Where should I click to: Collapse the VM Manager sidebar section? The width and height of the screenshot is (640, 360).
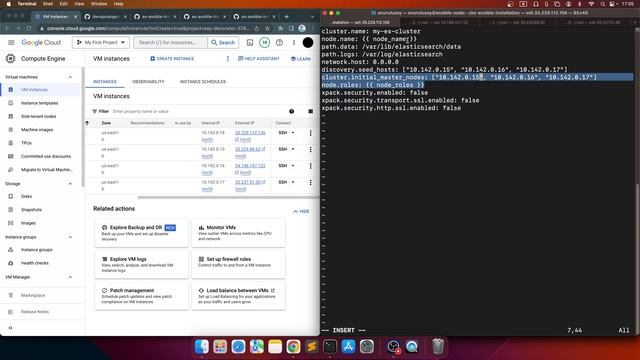(x=70, y=277)
